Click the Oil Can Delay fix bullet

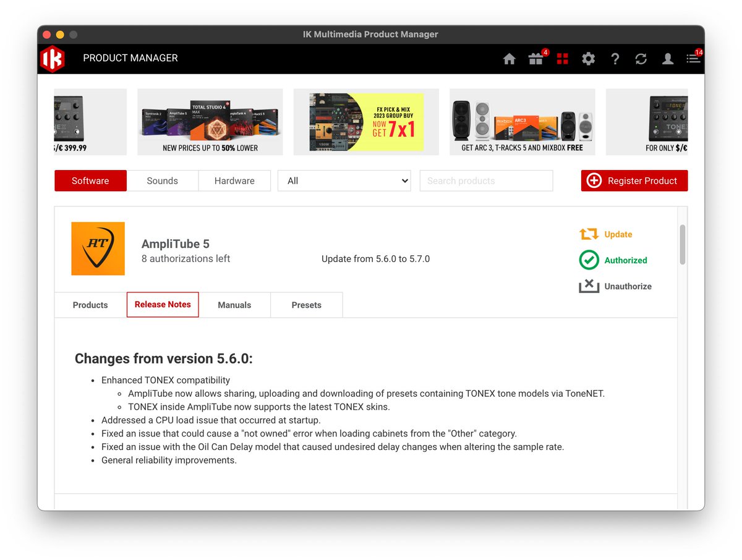click(333, 447)
